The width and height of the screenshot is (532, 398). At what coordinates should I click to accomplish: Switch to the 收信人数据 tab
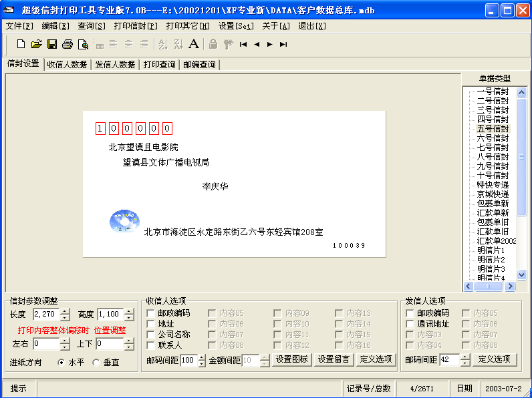pyautogui.click(x=67, y=65)
